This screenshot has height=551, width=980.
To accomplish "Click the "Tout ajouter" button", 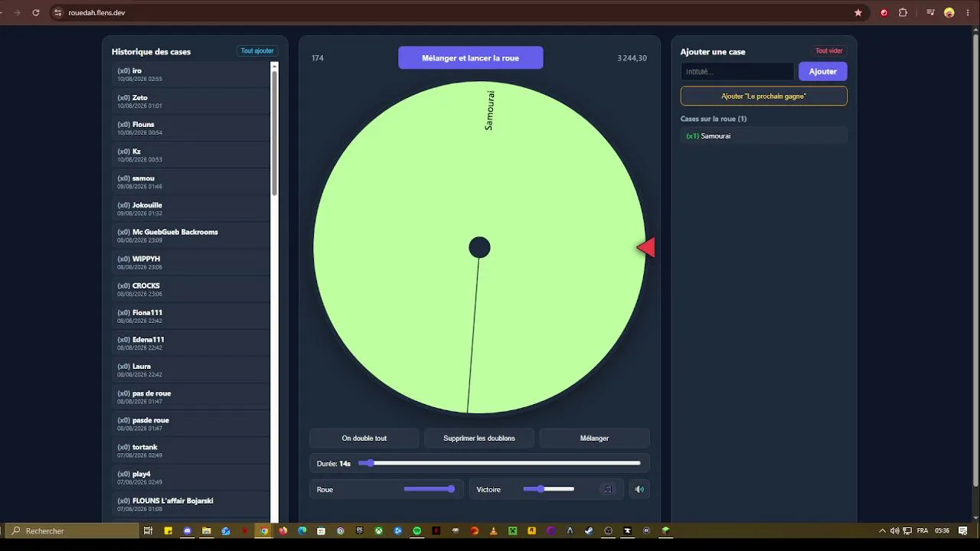I will click(x=257, y=51).
